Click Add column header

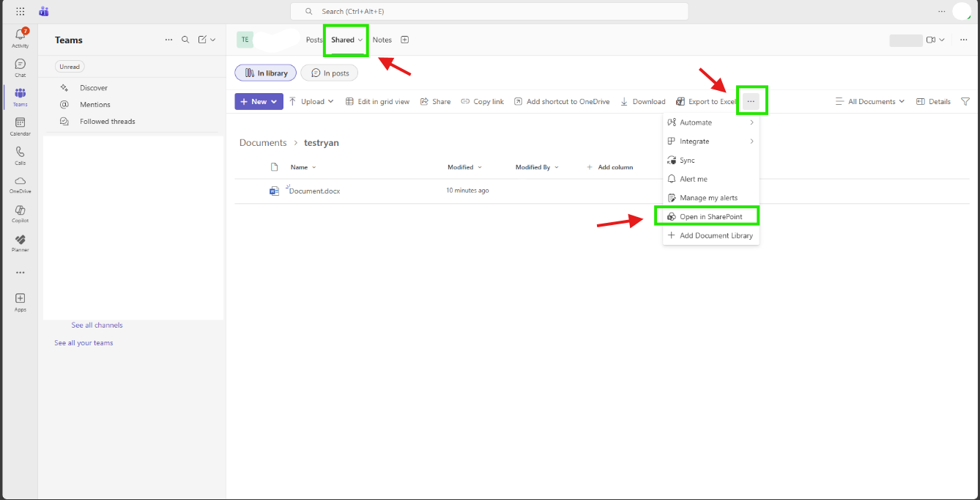[609, 167]
